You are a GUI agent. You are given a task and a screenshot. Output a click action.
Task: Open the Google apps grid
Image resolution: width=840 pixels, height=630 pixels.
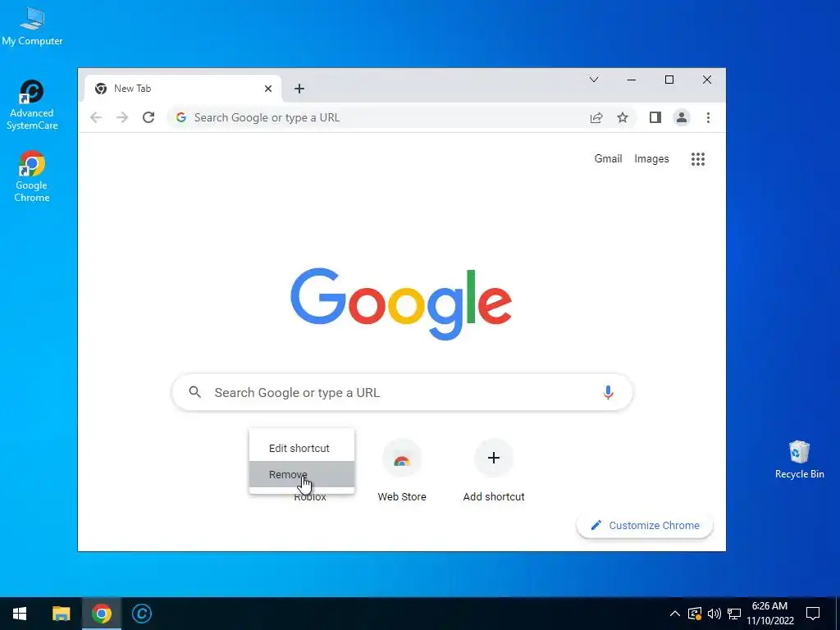point(697,158)
